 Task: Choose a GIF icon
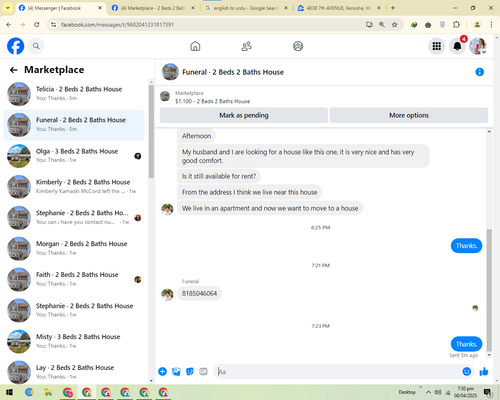pos(203,371)
